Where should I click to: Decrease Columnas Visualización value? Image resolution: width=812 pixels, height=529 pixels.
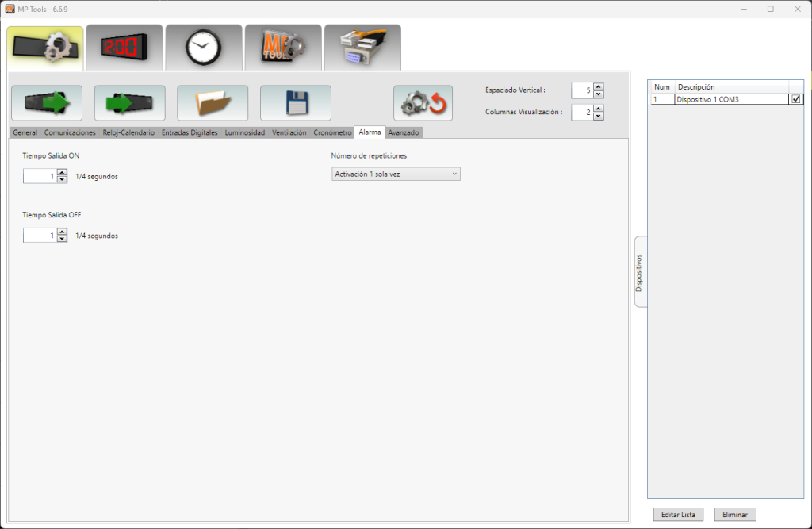pyautogui.click(x=598, y=116)
